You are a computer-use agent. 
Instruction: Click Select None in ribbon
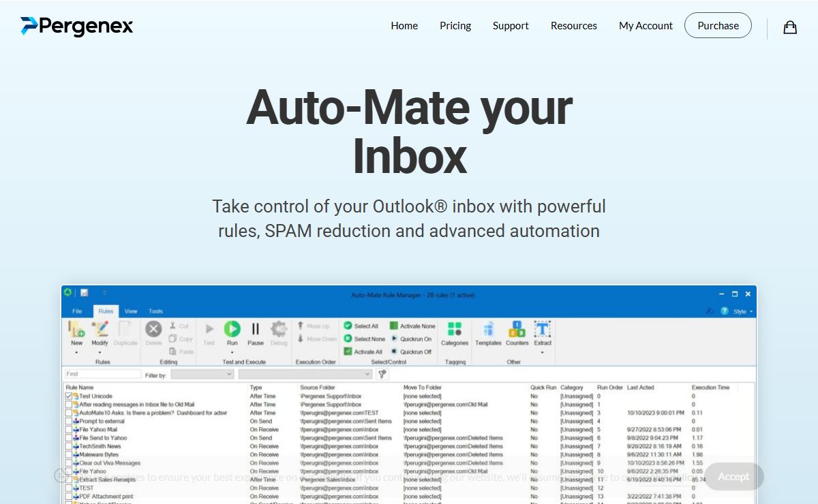point(364,339)
